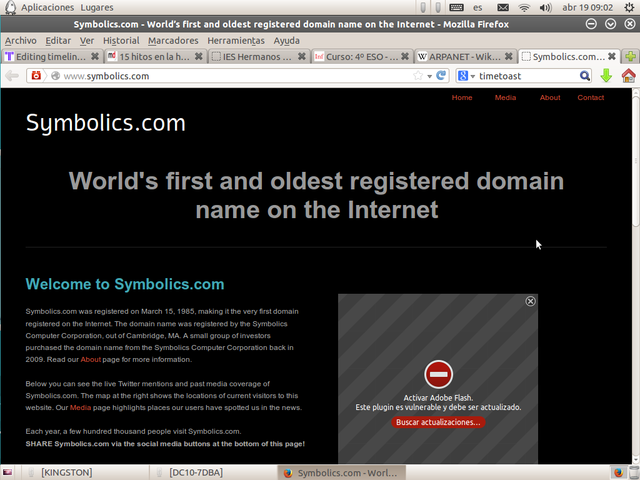Open the Archivo menu
Screen dimensions: 640x480
tap(20, 40)
